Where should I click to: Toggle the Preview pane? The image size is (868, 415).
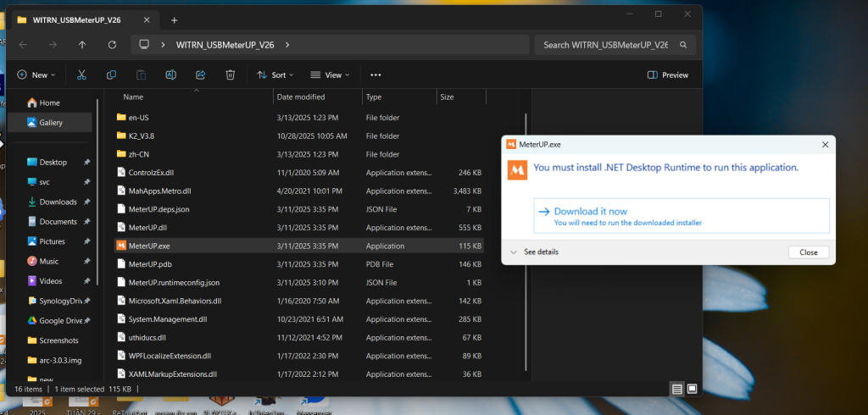pos(667,75)
